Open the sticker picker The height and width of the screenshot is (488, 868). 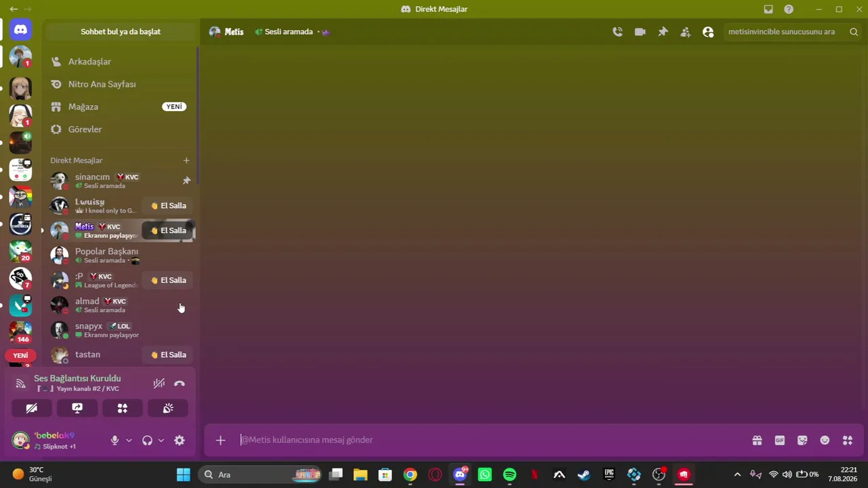(802, 441)
